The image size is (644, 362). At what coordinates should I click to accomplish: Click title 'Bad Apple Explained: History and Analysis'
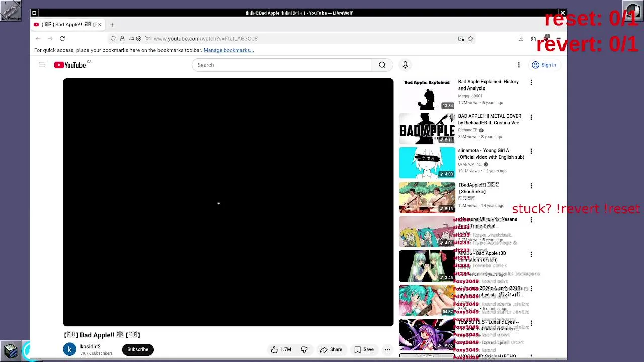488,85
